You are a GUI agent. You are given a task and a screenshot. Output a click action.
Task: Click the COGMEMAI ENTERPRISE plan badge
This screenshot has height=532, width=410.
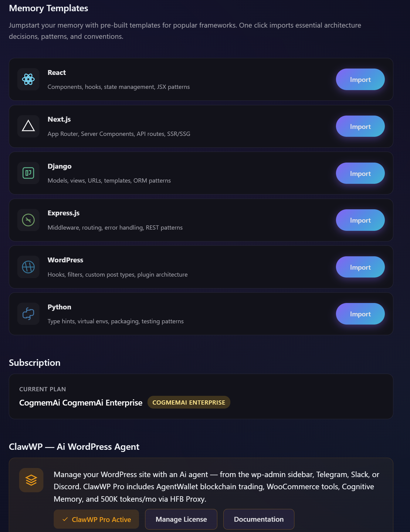click(189, 402)
